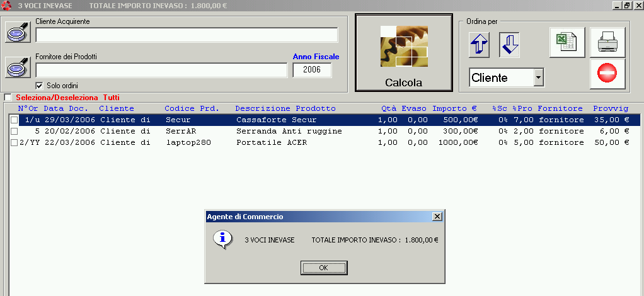This screenshot has width=644, height=296.
Task: Export list to Excel
Action: [x=567, y=42]
